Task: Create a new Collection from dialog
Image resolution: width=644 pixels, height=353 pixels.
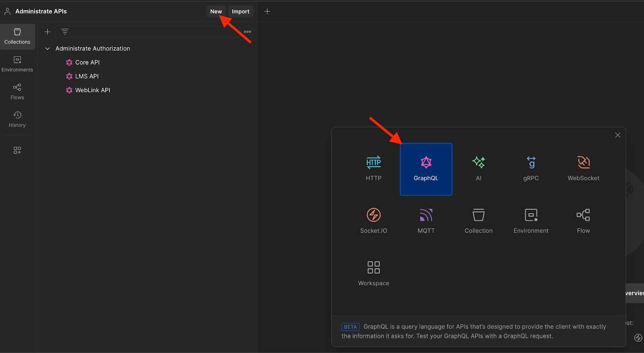Action: (479, 222)
